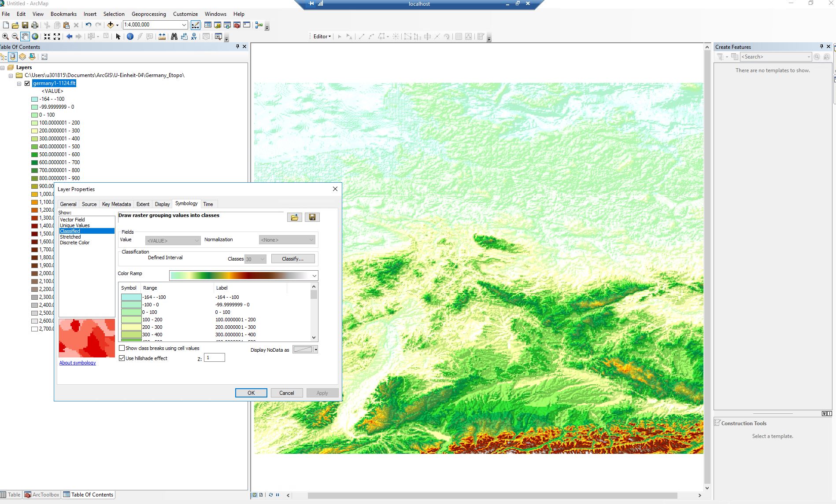Zoom to full extent with globe icon
The image size is (836, 504).
(x=35, y=36)
